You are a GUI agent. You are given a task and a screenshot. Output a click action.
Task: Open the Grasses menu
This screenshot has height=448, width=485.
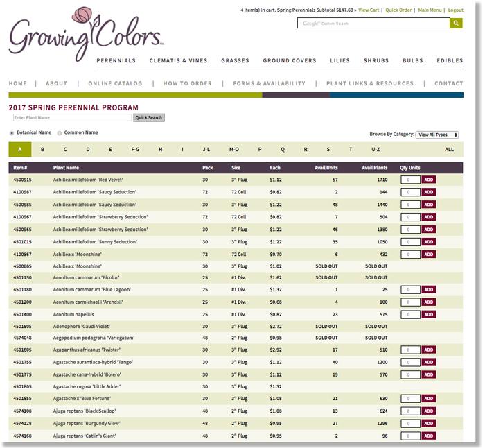[235, 61]
